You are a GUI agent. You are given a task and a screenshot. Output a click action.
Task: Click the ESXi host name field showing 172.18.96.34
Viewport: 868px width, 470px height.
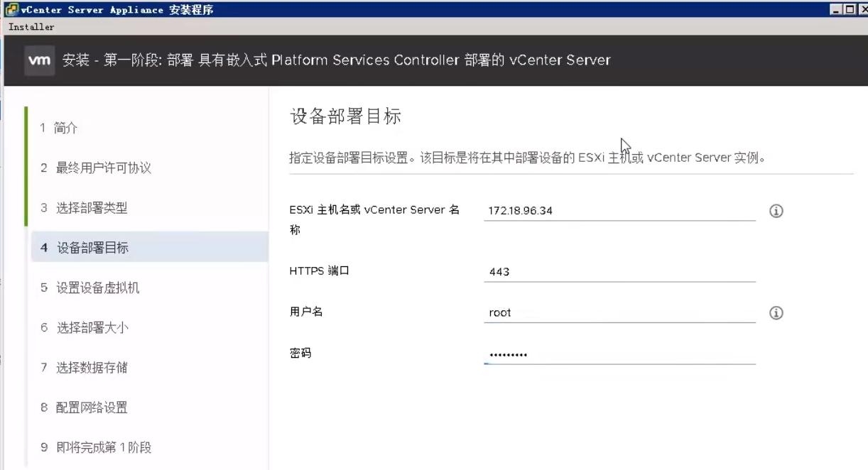click(x=619, y=211)
